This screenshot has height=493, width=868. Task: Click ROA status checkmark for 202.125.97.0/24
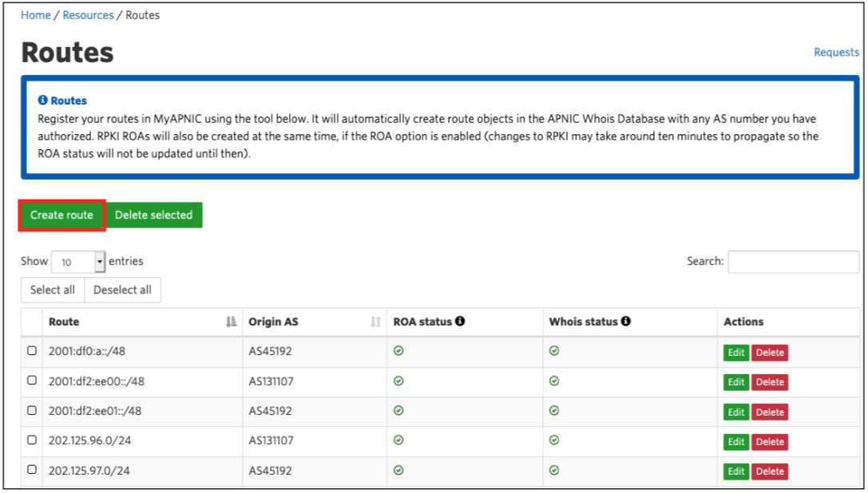[x=398, y=471]
